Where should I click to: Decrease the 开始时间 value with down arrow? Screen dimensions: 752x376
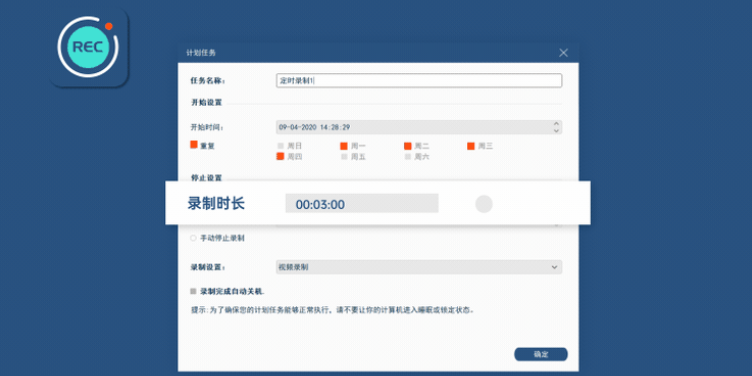point(556,130)
